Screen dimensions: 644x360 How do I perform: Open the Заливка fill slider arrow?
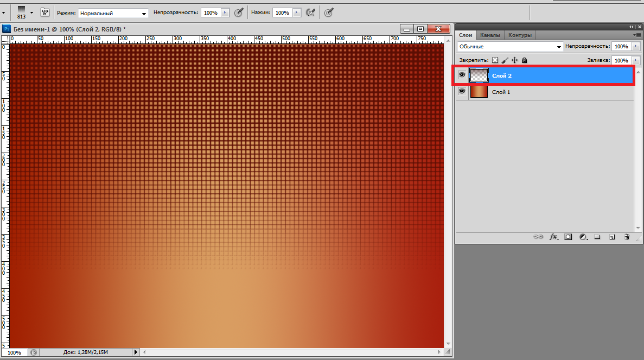pos(636,60)
